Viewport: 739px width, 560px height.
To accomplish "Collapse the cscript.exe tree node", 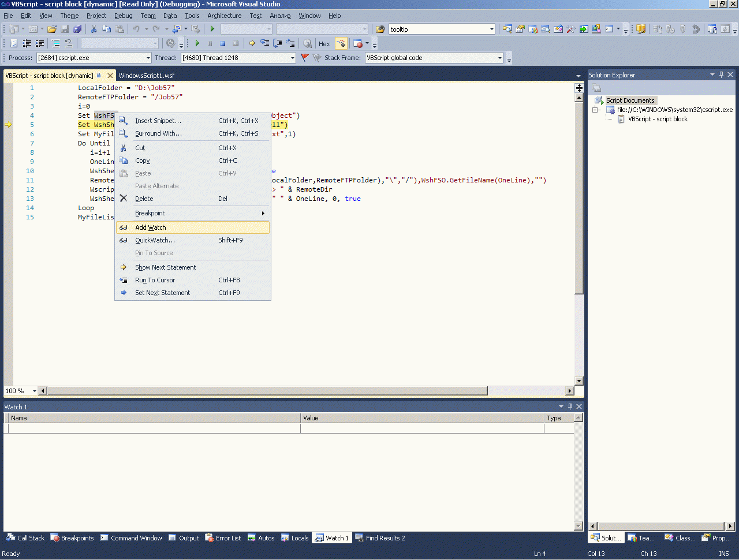I will [595, 110].
